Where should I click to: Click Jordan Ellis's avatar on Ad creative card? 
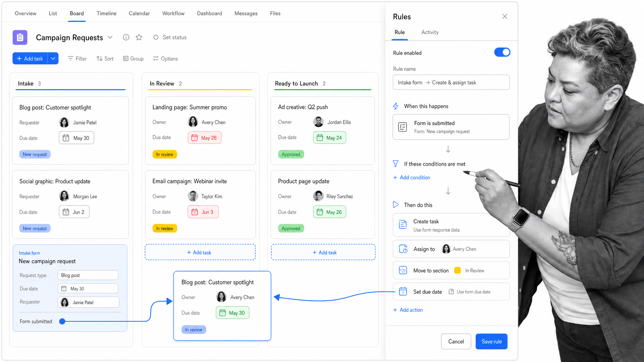(x=319, y=122)
